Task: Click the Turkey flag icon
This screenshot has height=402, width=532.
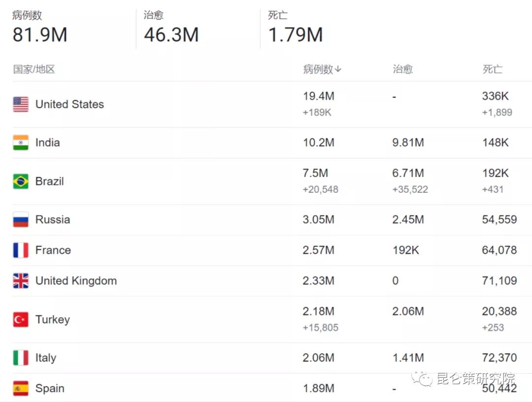Action: 21,319
